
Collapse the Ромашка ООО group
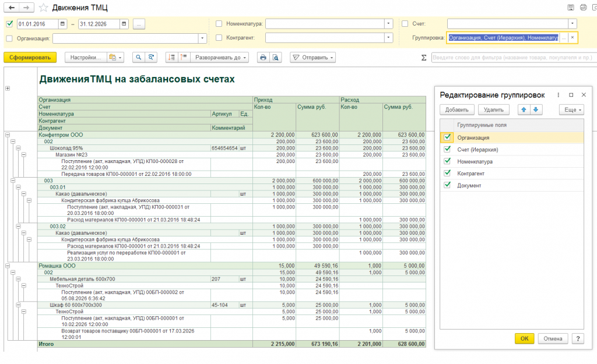7,266
